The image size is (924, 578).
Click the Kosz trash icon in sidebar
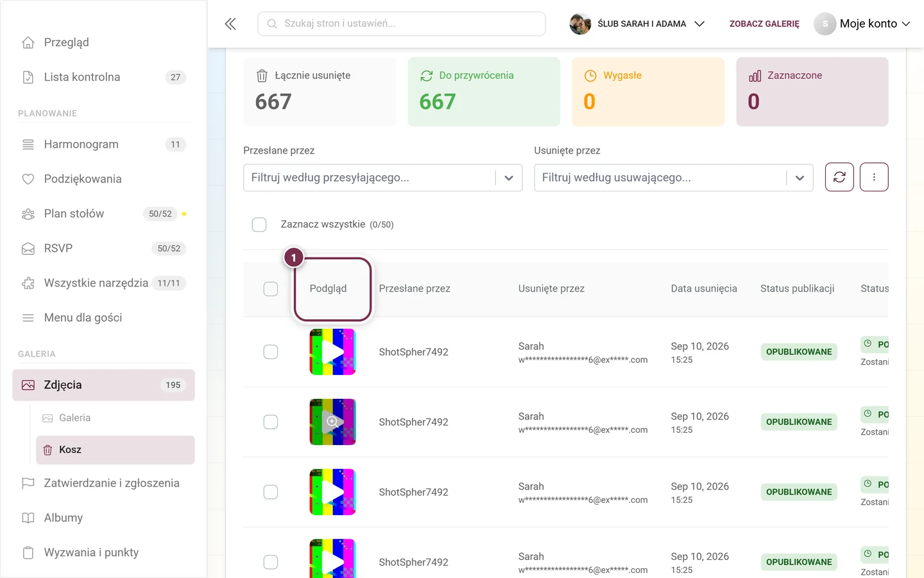[x=47, y=450]
